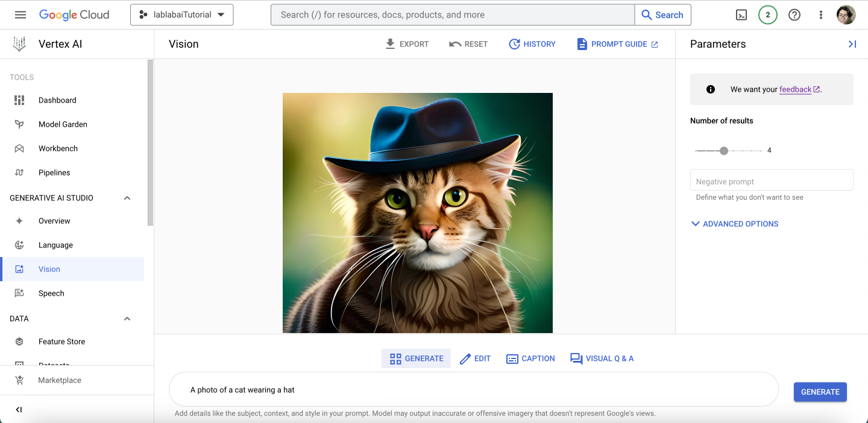Click the Negative prompt input field
Viewport: 868px width, 423px height.
(772, 181)
